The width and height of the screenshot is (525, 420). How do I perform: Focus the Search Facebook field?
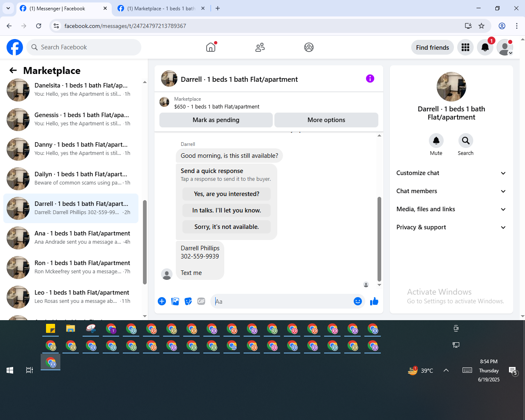coord(84,47)
